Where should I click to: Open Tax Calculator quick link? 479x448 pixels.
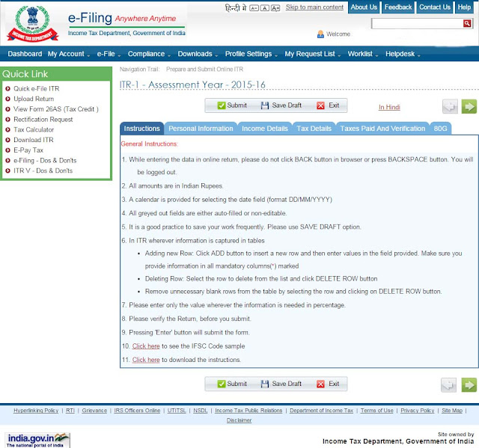[x=34, y=129]
